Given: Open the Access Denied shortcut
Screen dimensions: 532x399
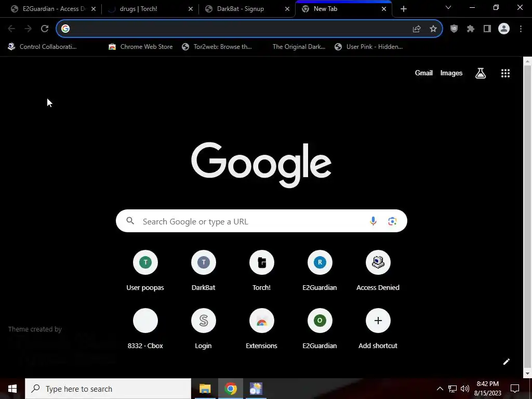Looking at the screenshot, I should point(378,271).
